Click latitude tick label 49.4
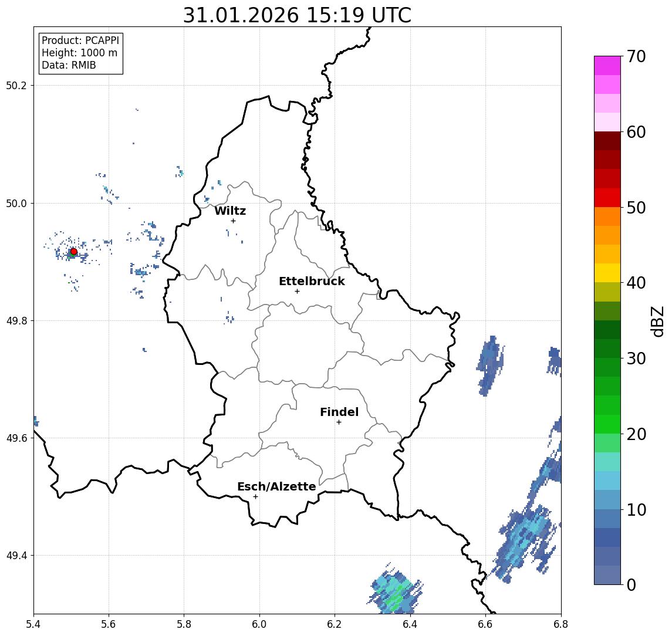672x636 pixels. pyautogui.click(x=16, y=556)
